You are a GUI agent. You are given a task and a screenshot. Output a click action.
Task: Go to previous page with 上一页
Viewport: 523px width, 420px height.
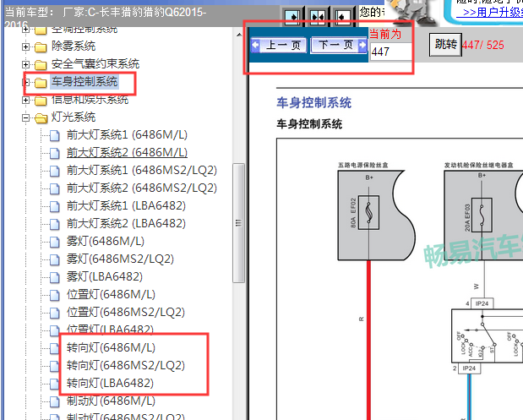[x=279, y=45]
